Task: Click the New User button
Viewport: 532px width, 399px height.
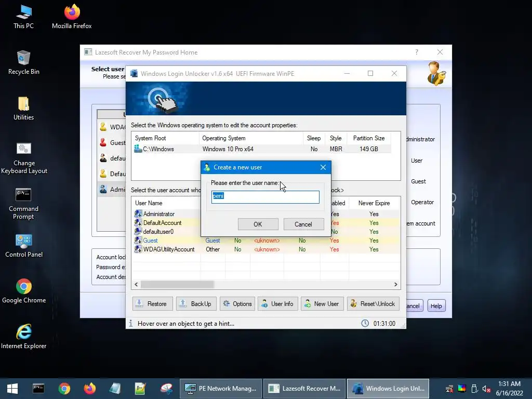Action: pos(322,303)
